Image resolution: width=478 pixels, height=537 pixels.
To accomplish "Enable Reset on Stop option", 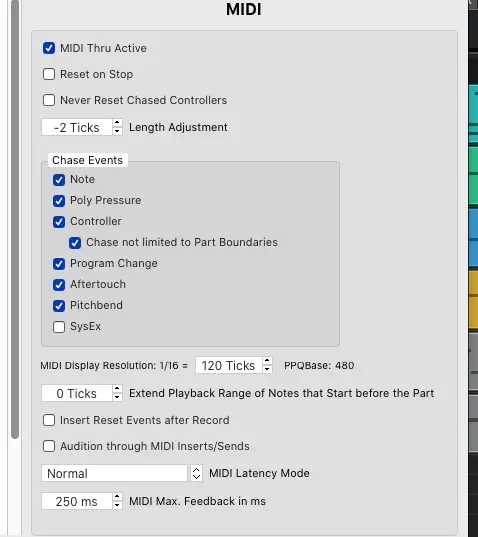I will click(x=49, y=74).
